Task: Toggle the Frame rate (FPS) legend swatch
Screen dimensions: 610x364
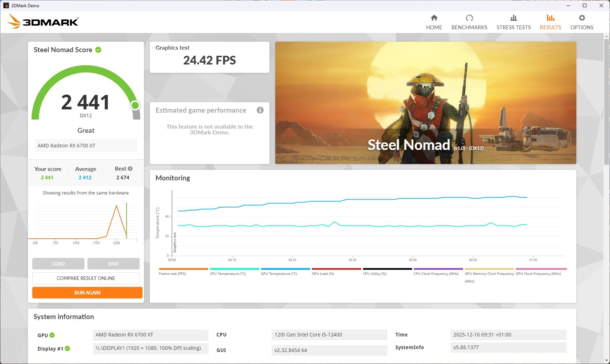Action: click(x=184, y=269)
